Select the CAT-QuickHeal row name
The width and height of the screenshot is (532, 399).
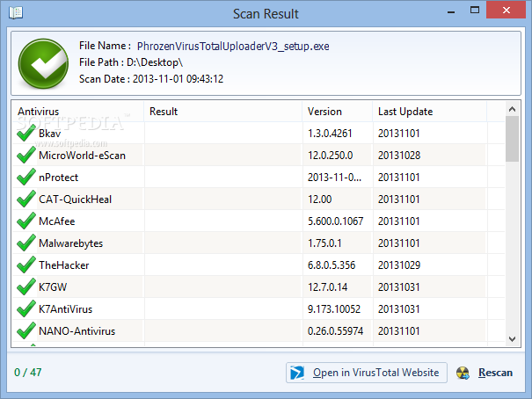[75, 199]
